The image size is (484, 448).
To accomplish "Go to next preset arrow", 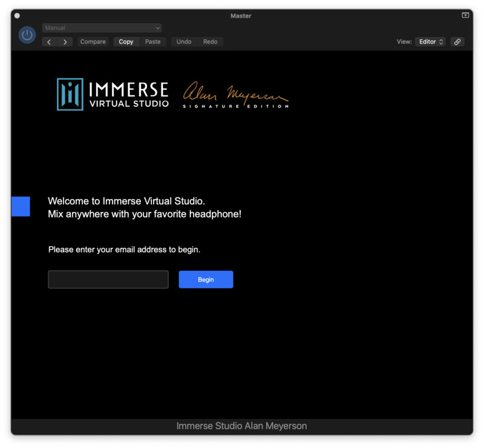I will click(65, 42).
